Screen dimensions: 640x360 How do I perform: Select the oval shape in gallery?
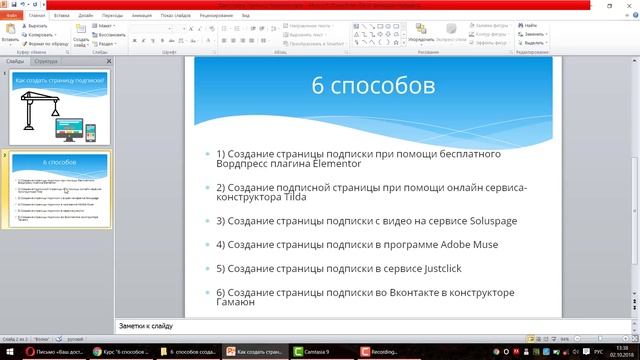click(388, 26)
